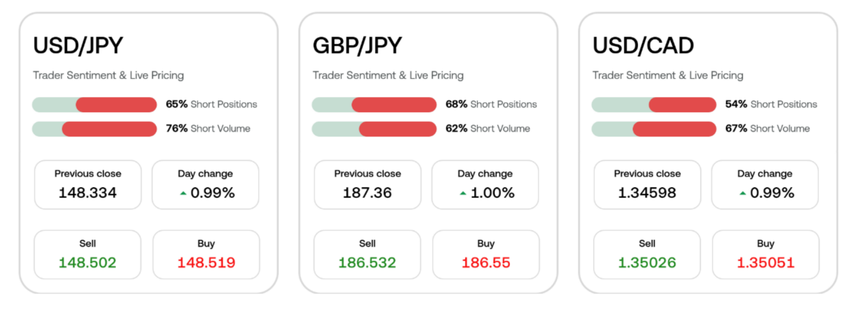Click the USD/CAD Buy price 1.35051
The image size is (868, 311).
766,263
